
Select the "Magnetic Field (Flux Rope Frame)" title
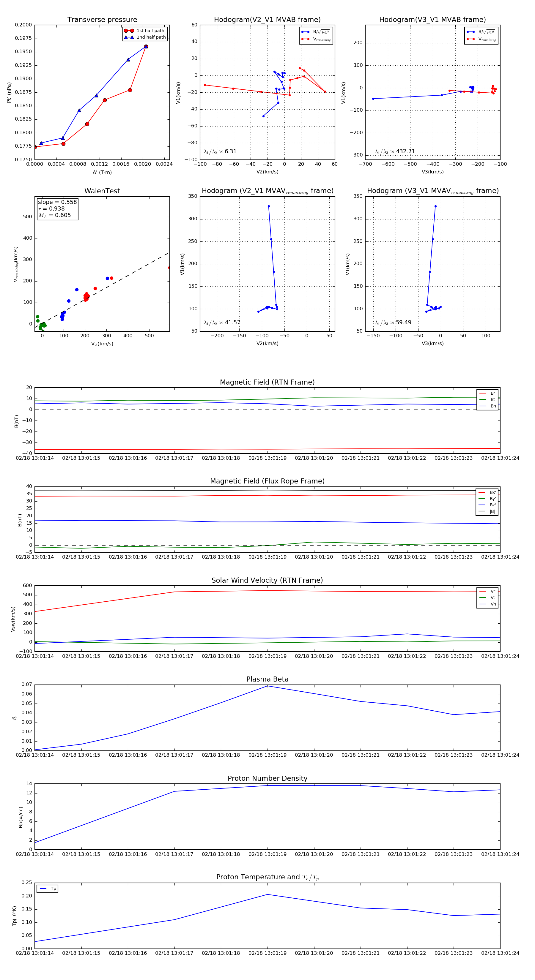coord(267,481)
